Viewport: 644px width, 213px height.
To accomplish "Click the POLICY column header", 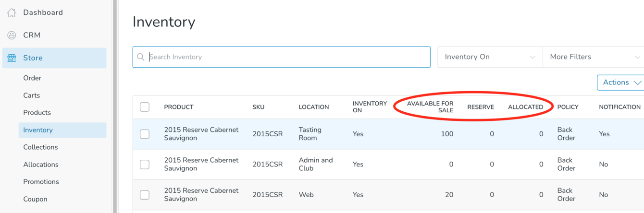I will pos(568,107).
